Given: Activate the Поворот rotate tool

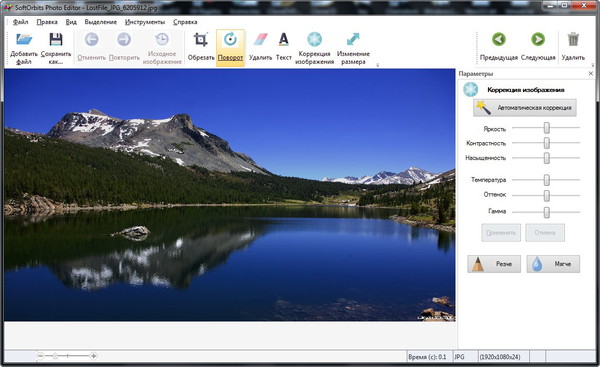Looking at the screenshot, I should pos(230,39).
